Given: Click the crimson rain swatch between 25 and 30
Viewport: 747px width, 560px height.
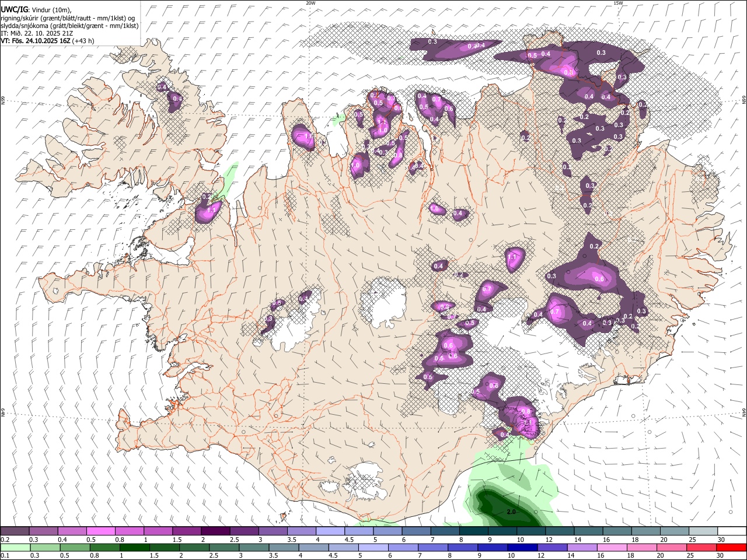Looking at the screenshot, I should tap(701, 547).
